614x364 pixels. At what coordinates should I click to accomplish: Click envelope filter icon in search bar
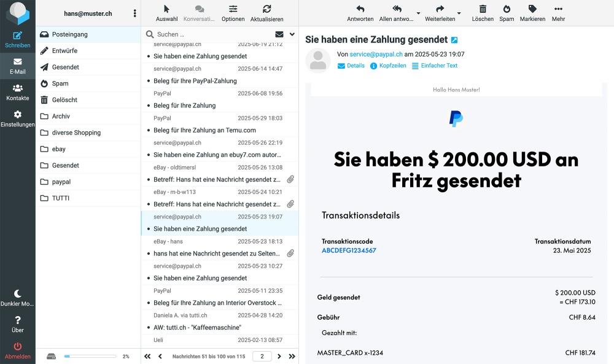pyautogui.click(x=279, y=34)
